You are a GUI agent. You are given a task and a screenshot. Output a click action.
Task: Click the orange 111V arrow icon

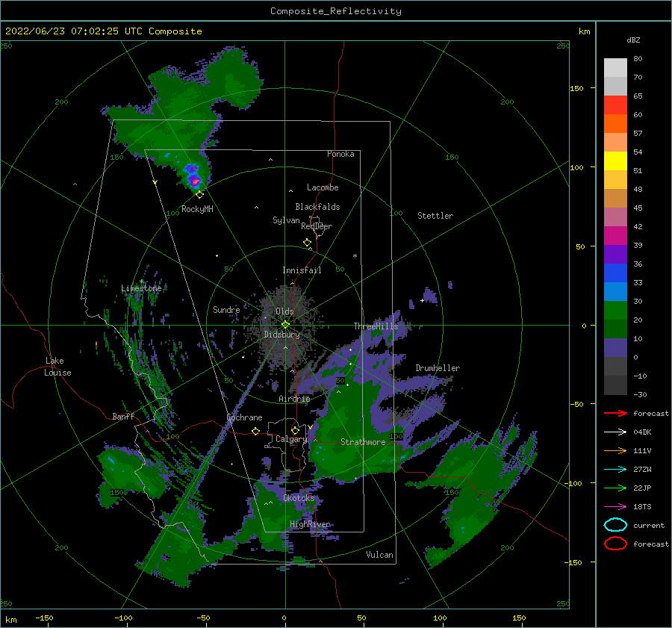(x=615, y=450)
